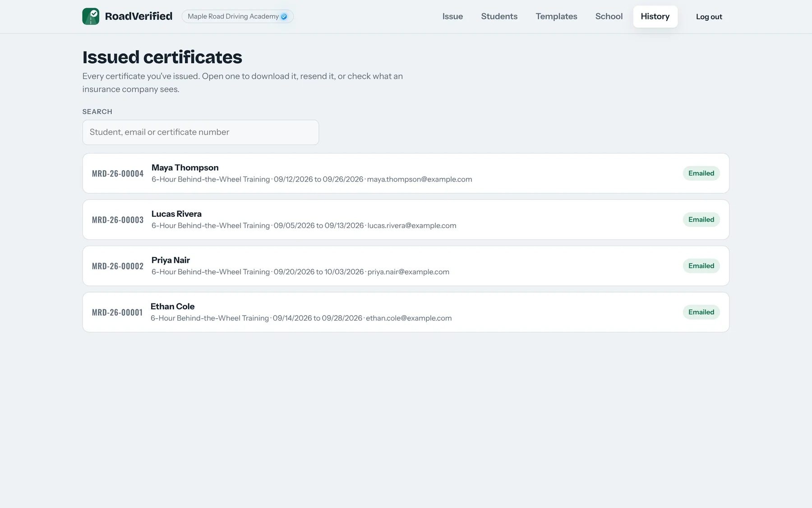Open Priya Nair's certificate
The width and height of the screenshot is (812, 508).
(x=406, y=266)
